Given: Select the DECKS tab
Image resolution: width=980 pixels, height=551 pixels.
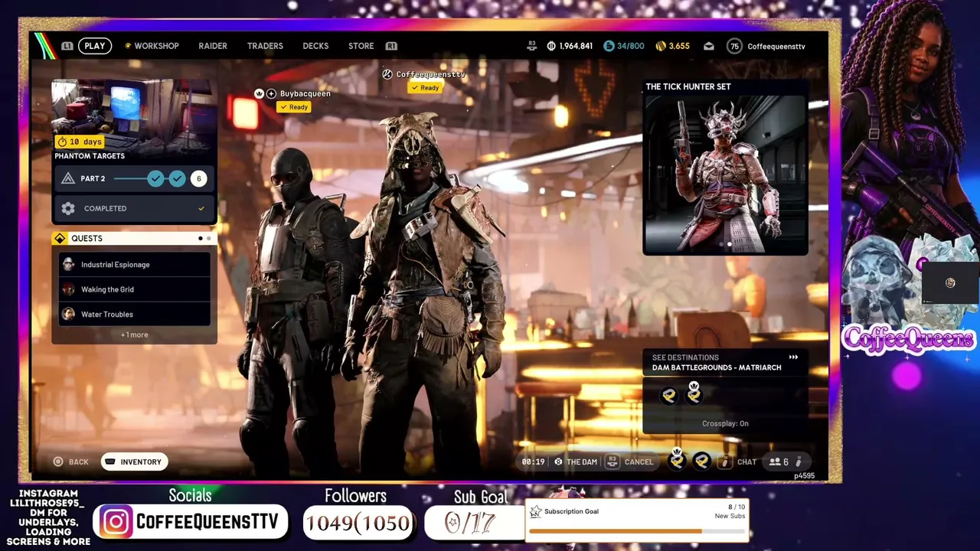Looking at the screenshot, I should tap(315, 46).
